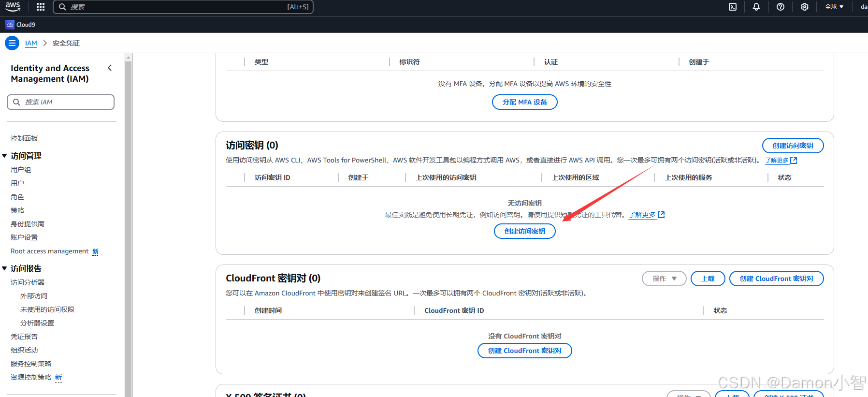
Task: Click 创建访问密钥 in the section header
Action: 793,146
